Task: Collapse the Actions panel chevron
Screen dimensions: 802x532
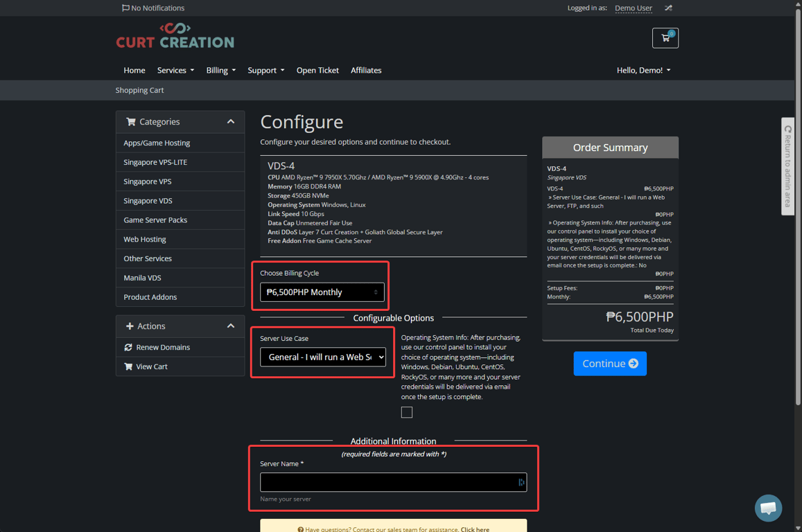Action: coord(231,326)
